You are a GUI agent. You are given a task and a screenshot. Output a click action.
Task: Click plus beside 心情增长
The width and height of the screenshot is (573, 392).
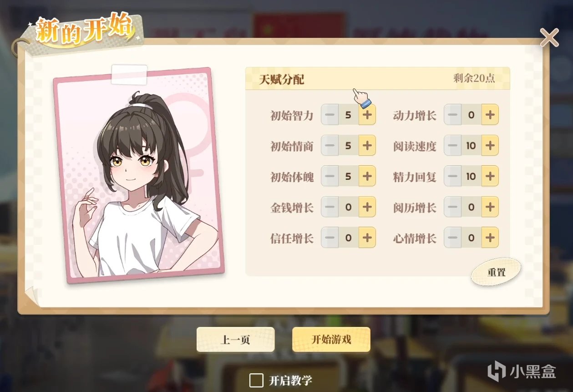click(490, 238)
